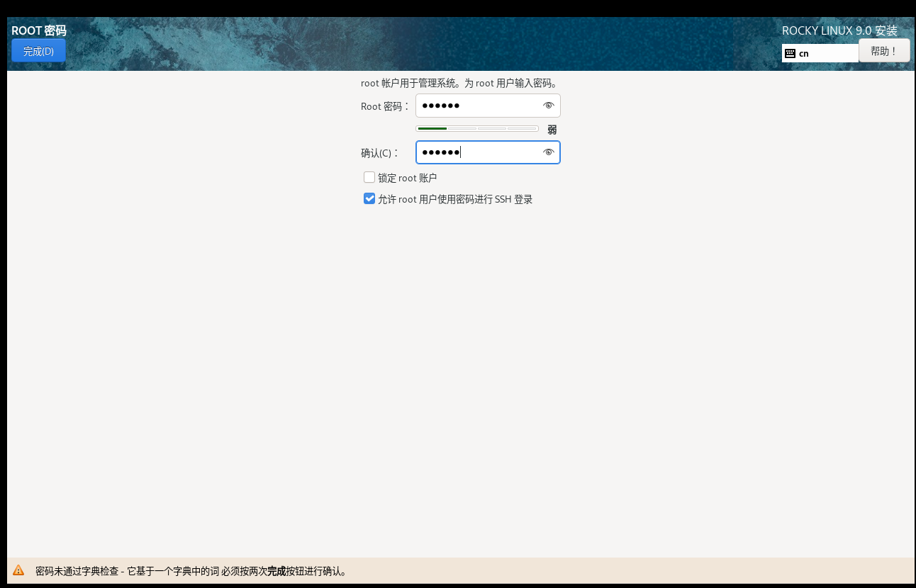Click the 密码未通过字典检查 warning message
This screenshot has width=916, height=588.
tap(192, 571)
